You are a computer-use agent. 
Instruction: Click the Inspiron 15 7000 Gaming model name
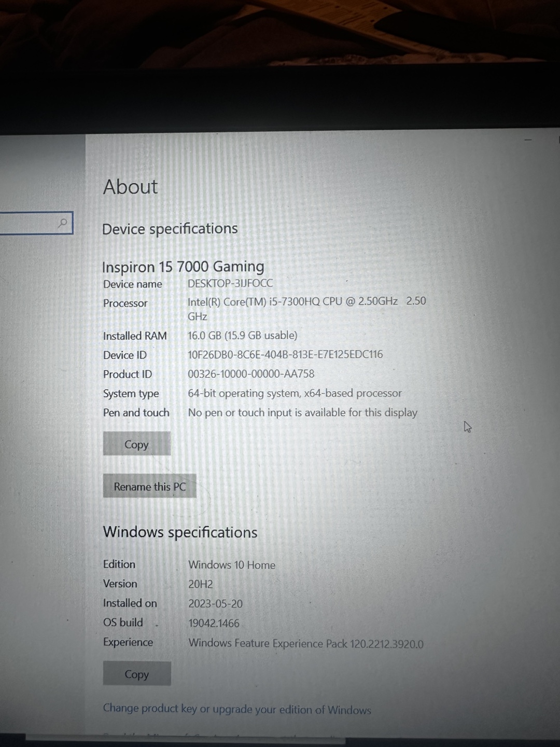click(183, 267)
